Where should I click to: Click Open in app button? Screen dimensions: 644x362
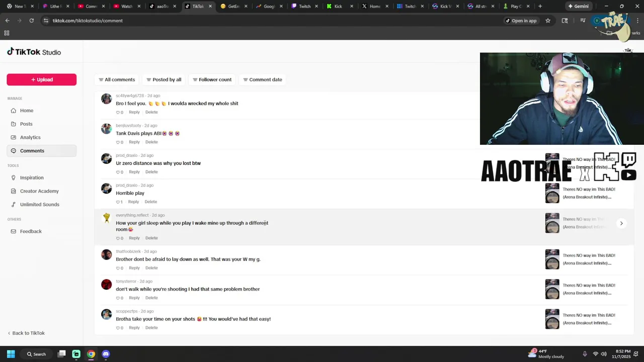point(521,21)
